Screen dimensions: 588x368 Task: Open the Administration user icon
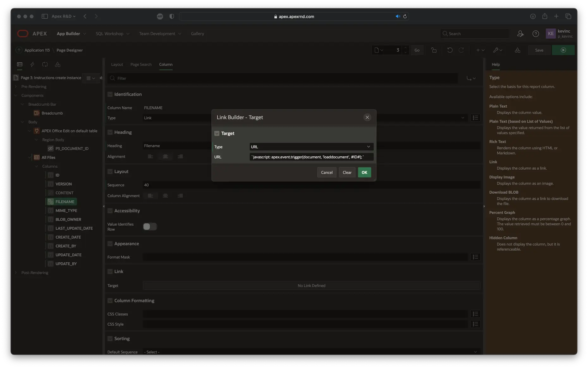(x=520, y=34)
